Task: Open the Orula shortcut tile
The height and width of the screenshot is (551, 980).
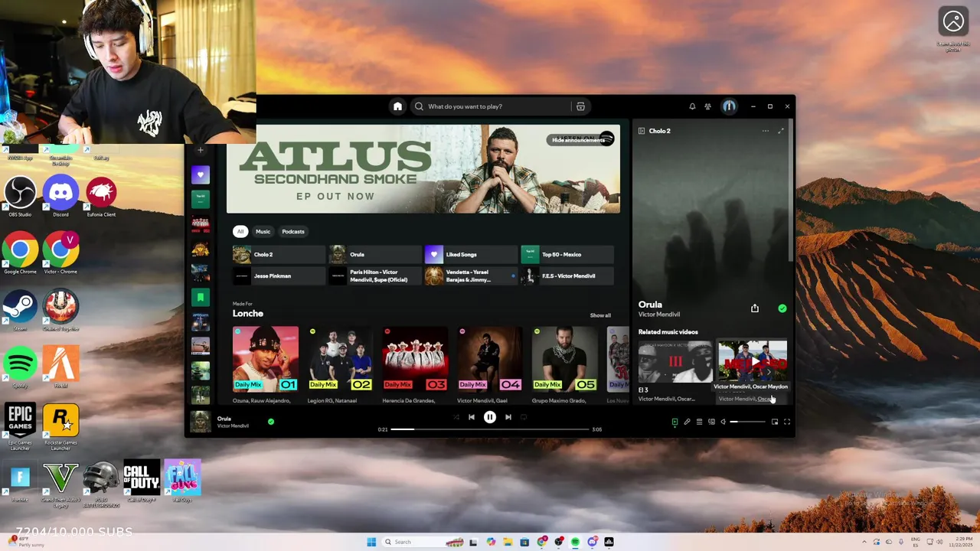Action: 375,254
